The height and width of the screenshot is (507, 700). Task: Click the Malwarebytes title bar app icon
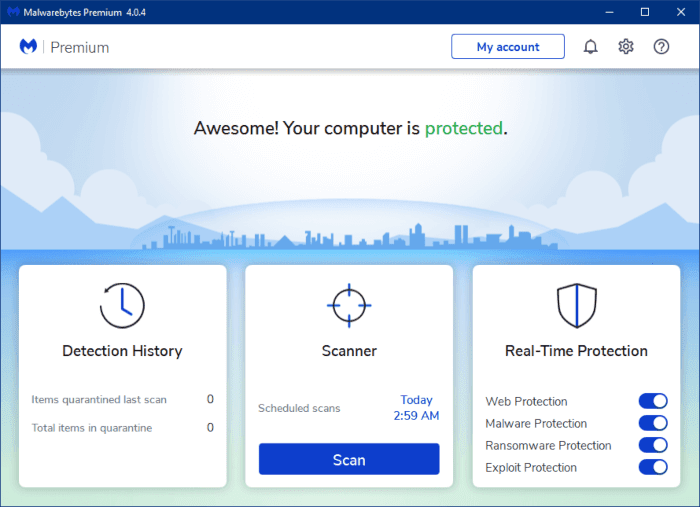(13, 12)
